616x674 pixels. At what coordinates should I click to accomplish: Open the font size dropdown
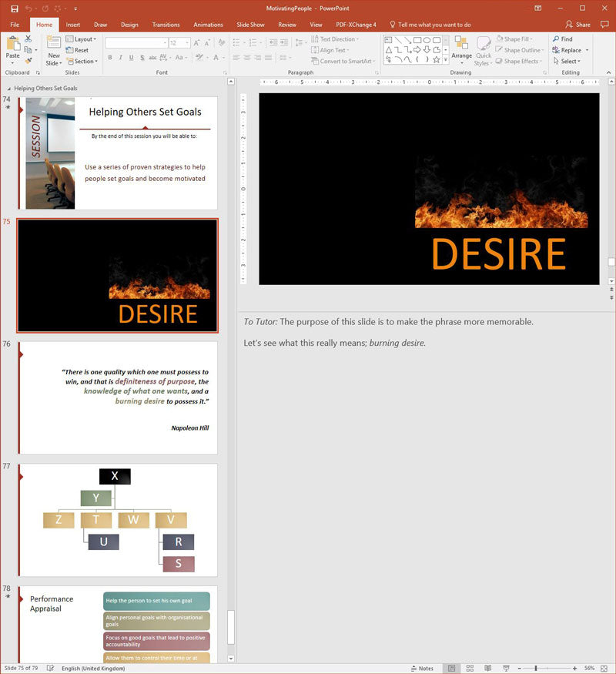coord(187,43)
